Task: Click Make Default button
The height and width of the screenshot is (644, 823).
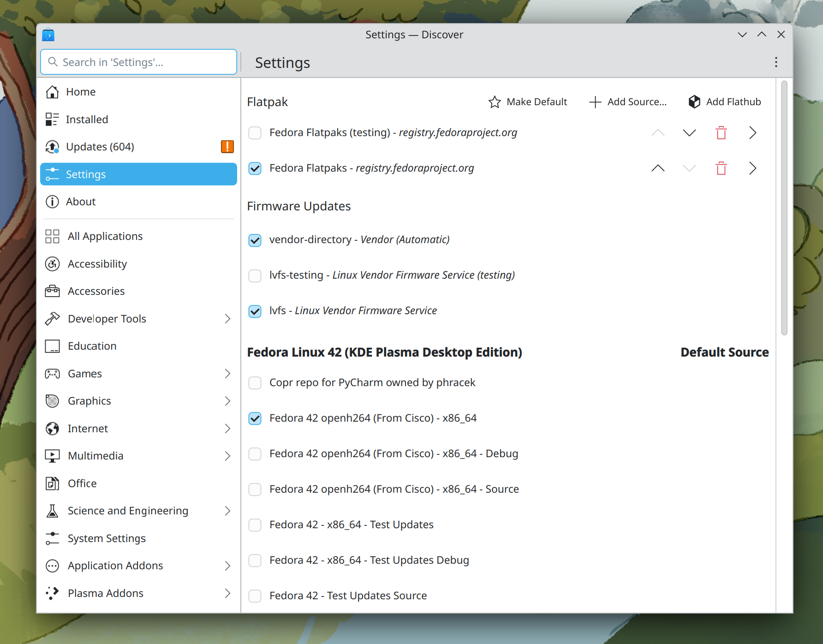Action: click(x=528, y=102)
